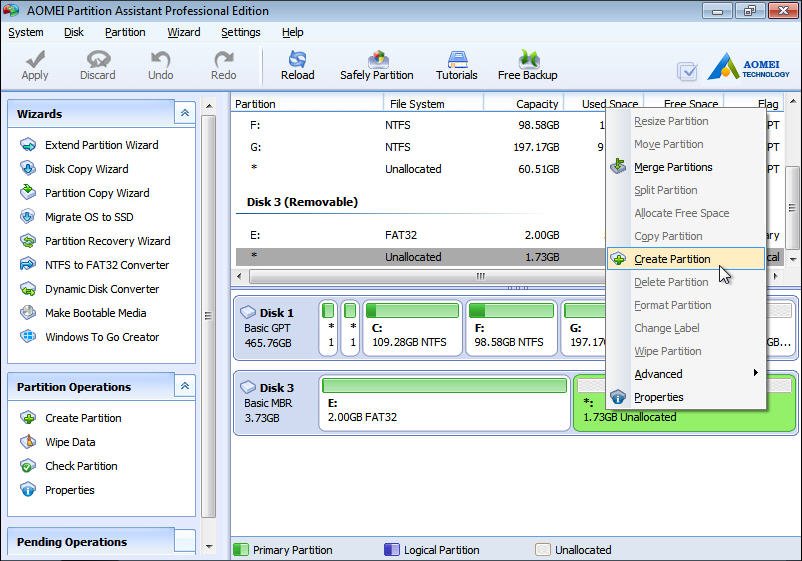802x561 pixels.
Task: Sort by the Partition column header
Action: [x=307, y=104]
